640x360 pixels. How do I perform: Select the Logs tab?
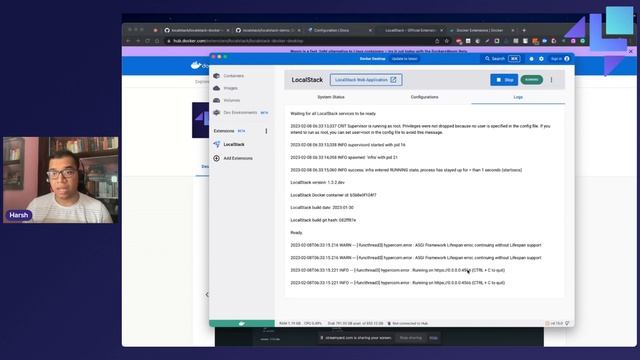click(x=518, y=97)
